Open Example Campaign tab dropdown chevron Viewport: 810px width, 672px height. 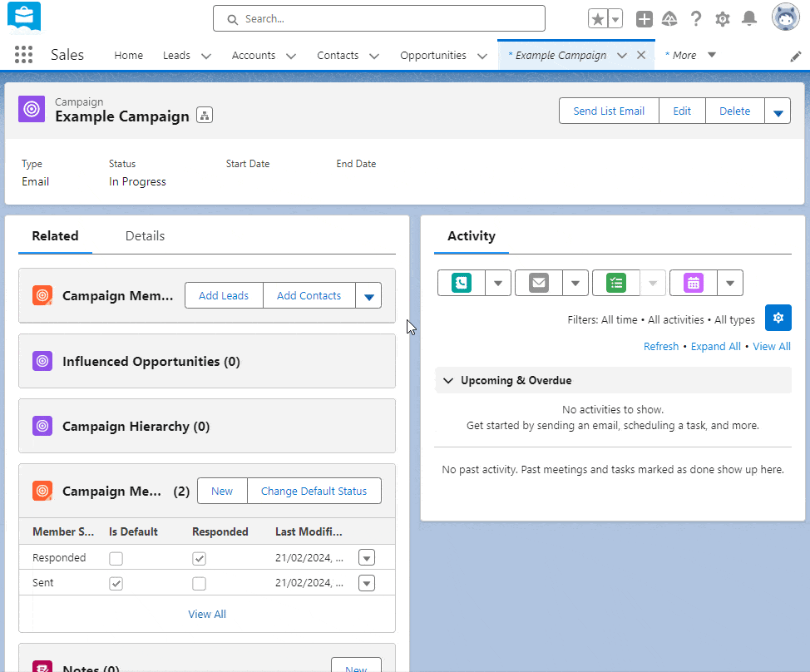(622, 55)
